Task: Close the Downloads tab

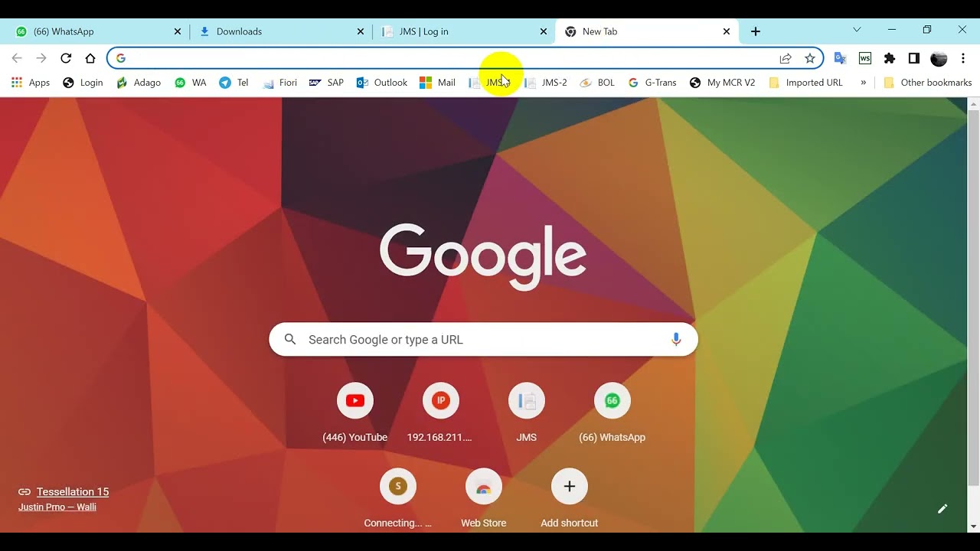Action: pos(361,31)
